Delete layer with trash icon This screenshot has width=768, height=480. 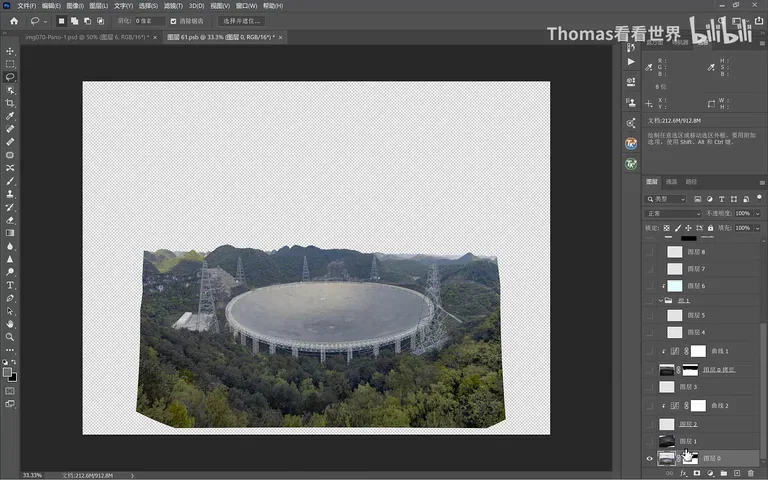coord(750,474)
